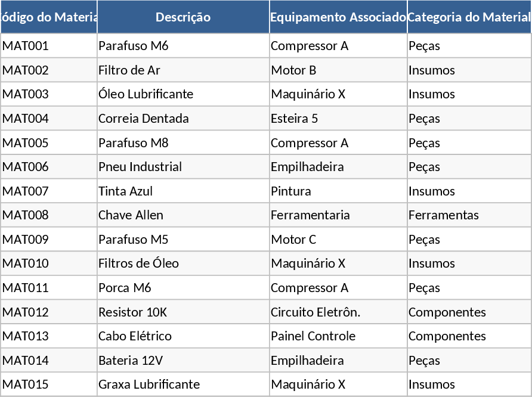This screenshot has width=532, height=397.
Task: Click the Parafuso M8 cell
Action: (x=183, y=143)
